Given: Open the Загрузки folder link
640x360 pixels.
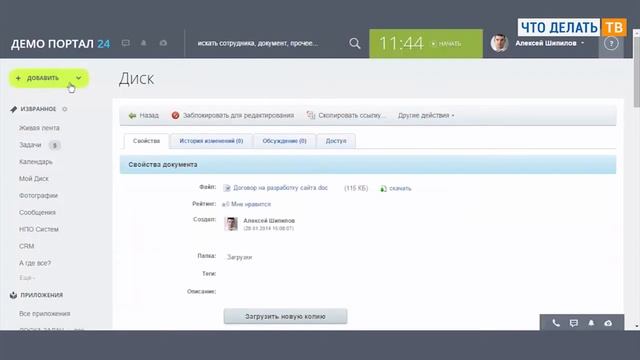Looking at the screenshot, I should tap(240, 257).
